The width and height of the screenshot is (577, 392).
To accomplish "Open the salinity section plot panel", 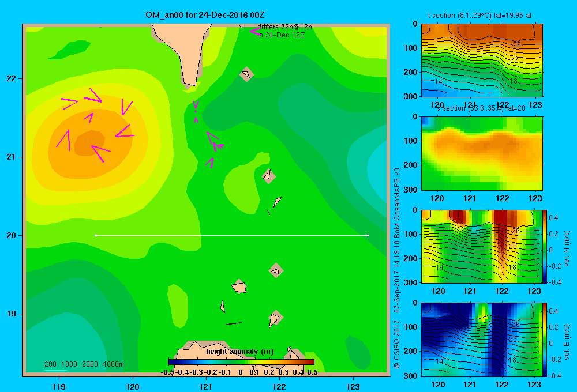I will click(482, 153).
